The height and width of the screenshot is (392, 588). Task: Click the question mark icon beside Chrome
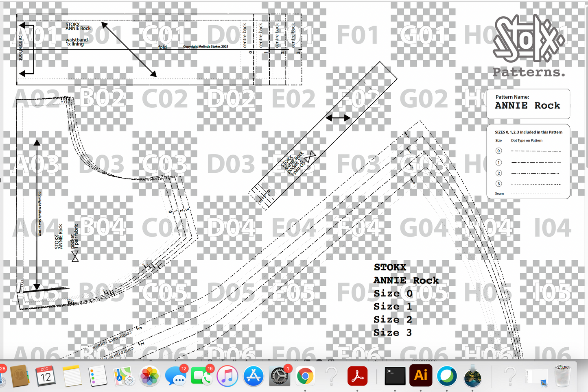(x=331, y=376)
